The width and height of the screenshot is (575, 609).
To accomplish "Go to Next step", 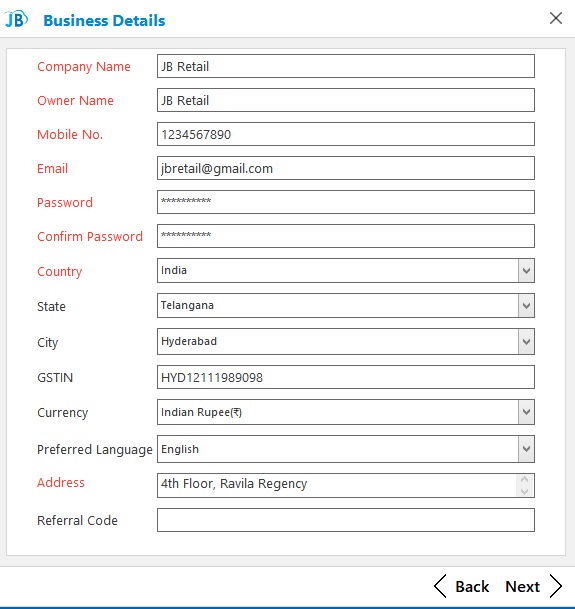I will click(523, 586).
